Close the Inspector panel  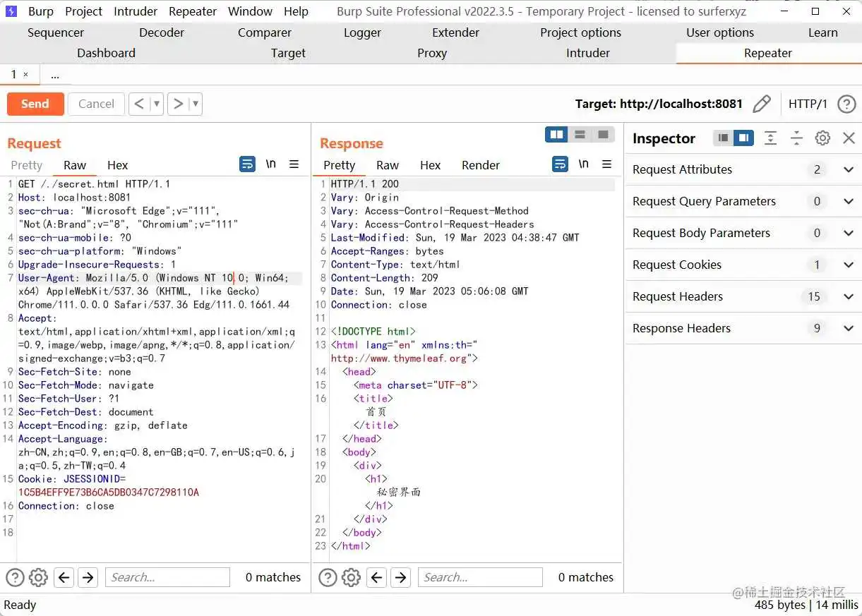[849, 138]
